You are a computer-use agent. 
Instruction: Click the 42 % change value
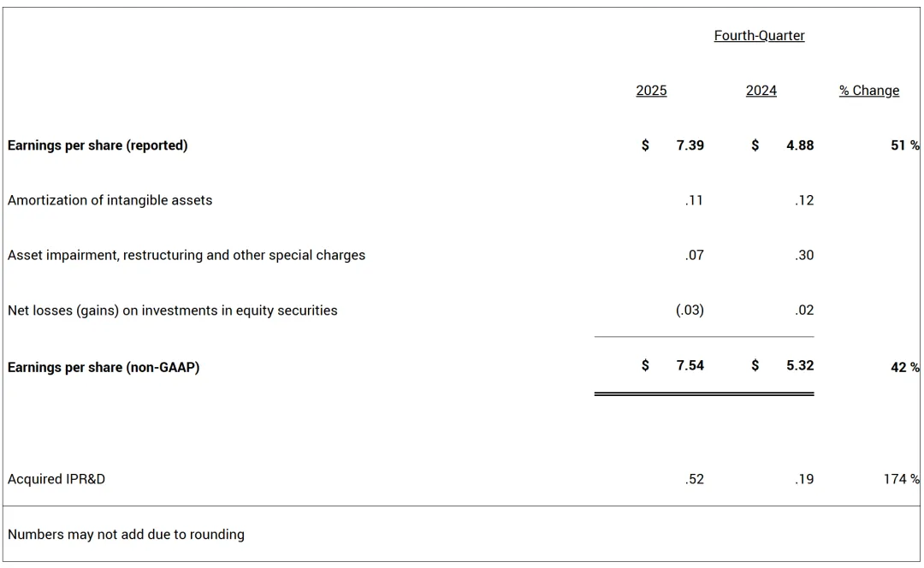[x=904, y=367]
